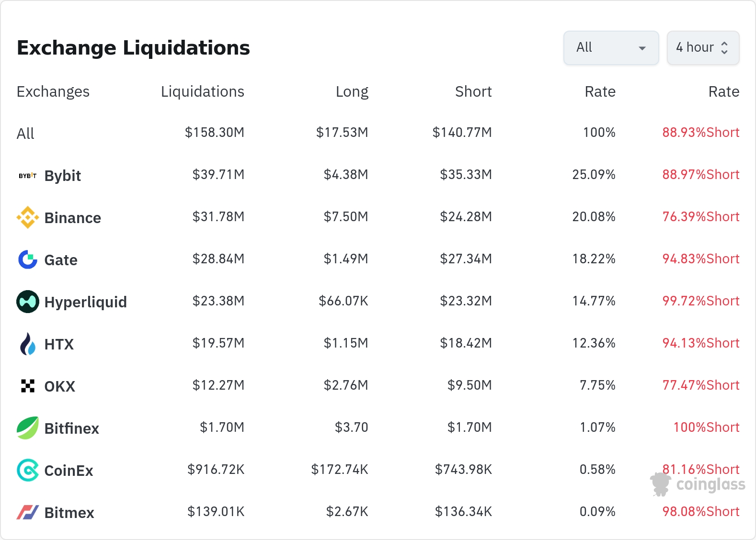Click the HTX flame logo icon
The width and height of the screenshot is (756, 540).
point(27,344)
